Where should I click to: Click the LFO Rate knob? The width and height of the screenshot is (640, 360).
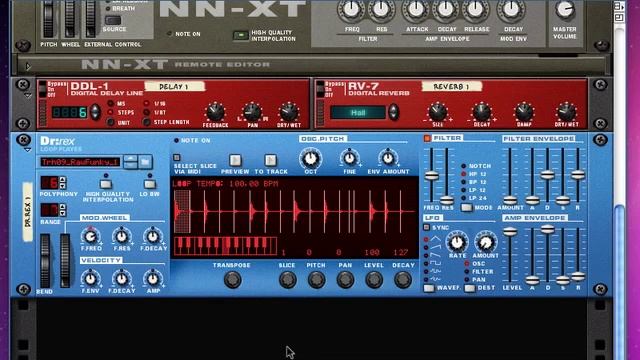point(457,242)
